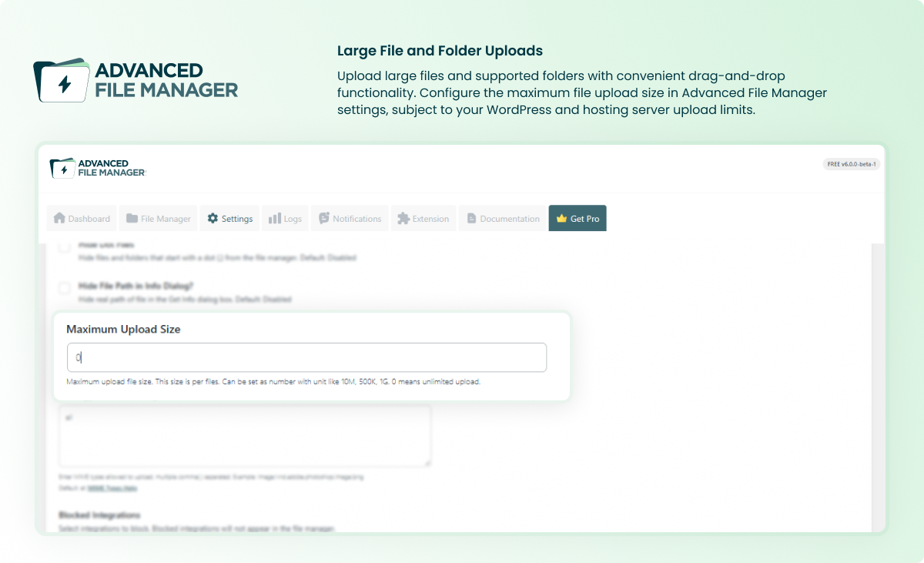This screenshot has height=563, width=924.
Task: Click the maximum upload file size help text
Action: [273, 381]
